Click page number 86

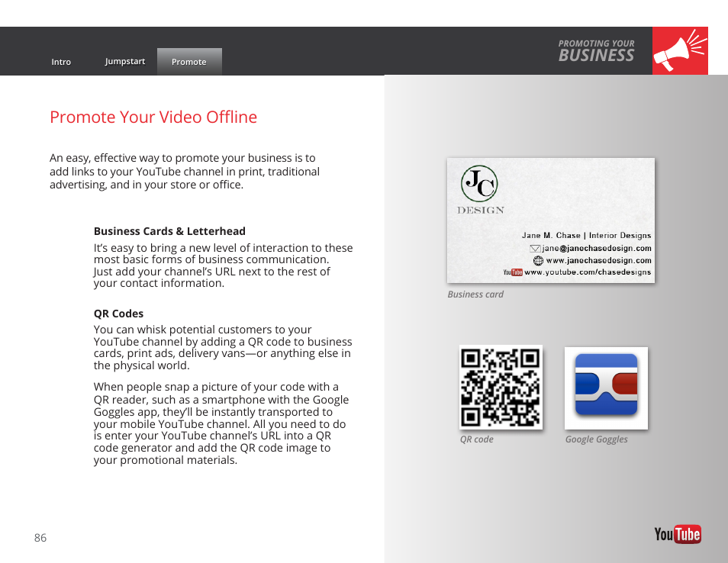coord(40,538)
